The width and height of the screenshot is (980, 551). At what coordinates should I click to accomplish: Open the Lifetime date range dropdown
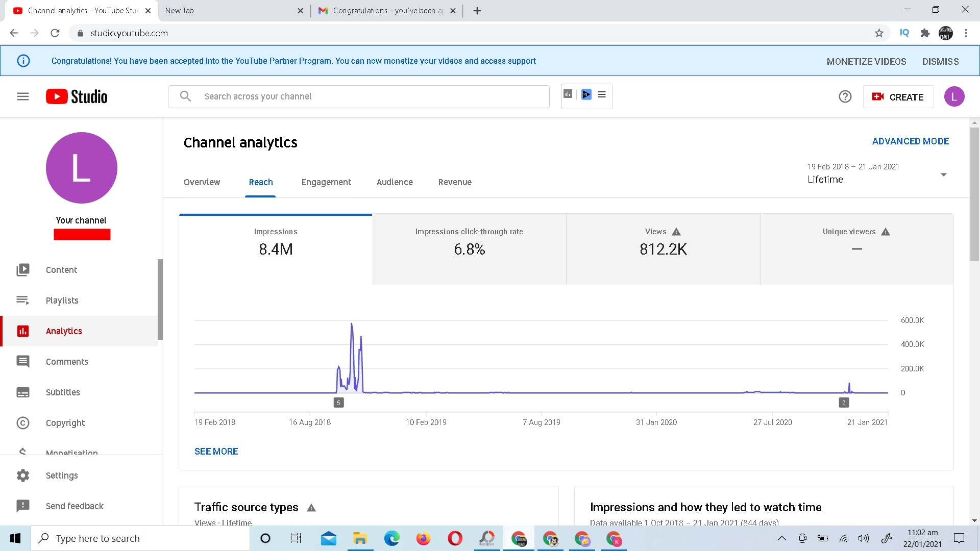click(x=877, y=173)
